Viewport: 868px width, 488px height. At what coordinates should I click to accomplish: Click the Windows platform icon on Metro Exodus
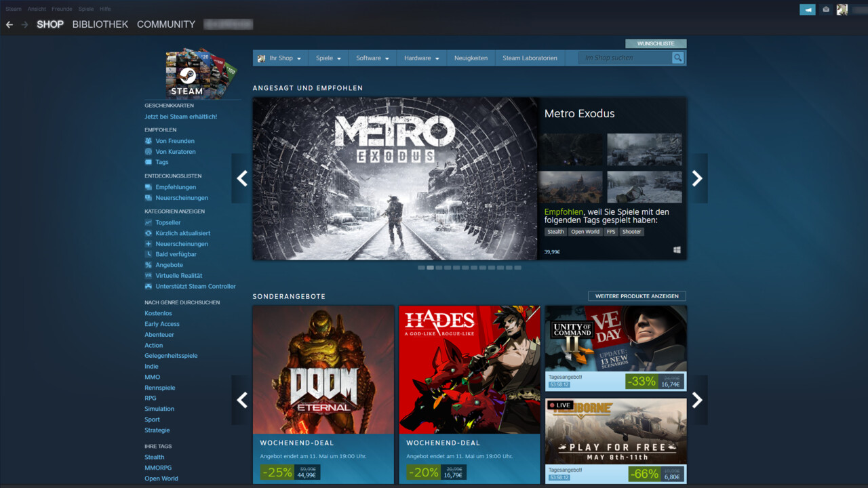pos(677,250)
